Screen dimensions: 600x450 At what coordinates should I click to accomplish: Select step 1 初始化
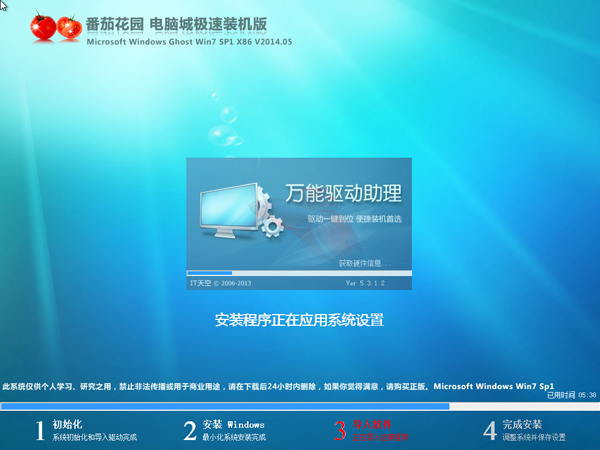coord(86,430)
